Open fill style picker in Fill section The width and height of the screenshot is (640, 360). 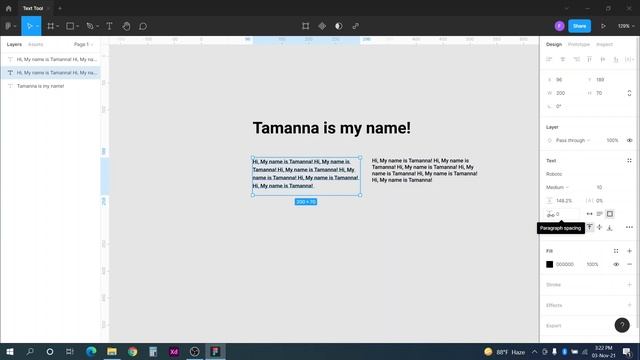(x=616, y=251)
